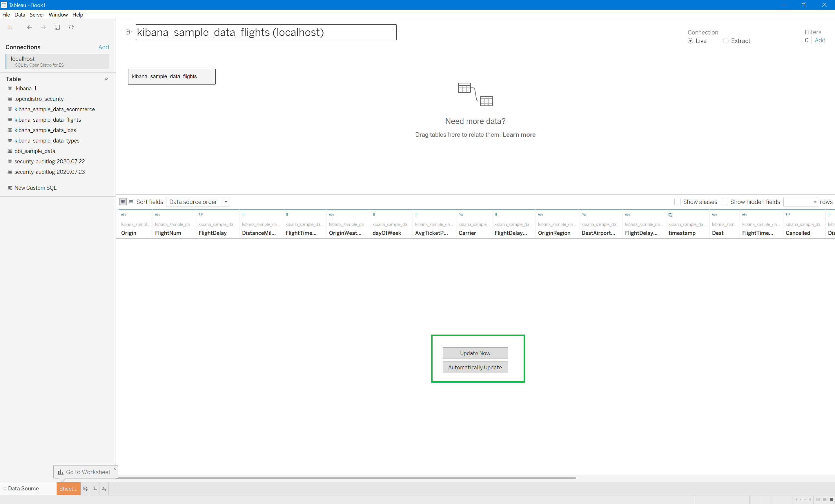Open the Help menu

point(78,14)
